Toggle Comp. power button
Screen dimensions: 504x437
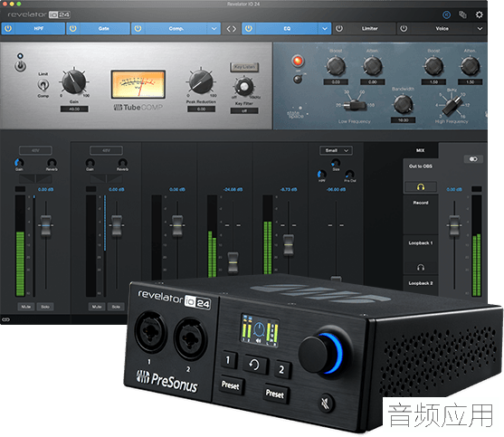pyautogui.click(x=138, y=28)
